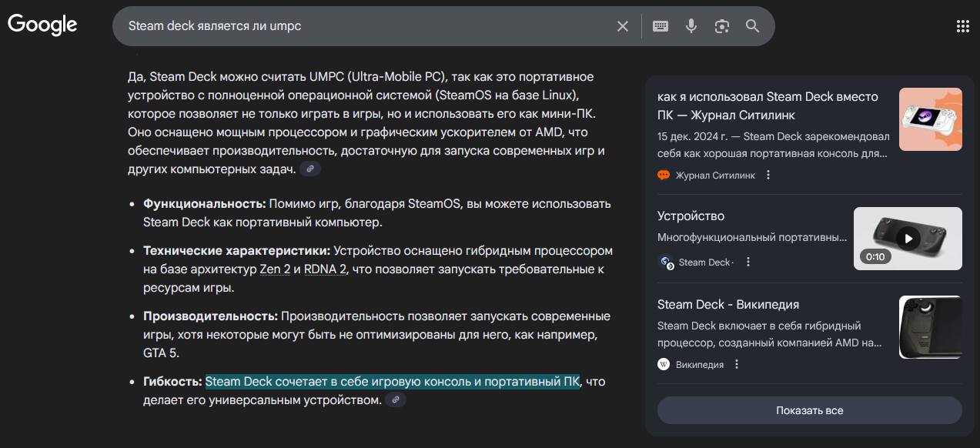Click the Google logo
Viewport: 980px width, 448px height.
pyautogui.click(x=42, y=25)
